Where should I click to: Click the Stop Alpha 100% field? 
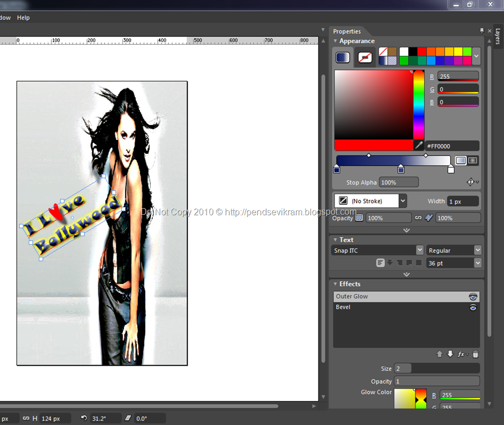click(399, 182)
